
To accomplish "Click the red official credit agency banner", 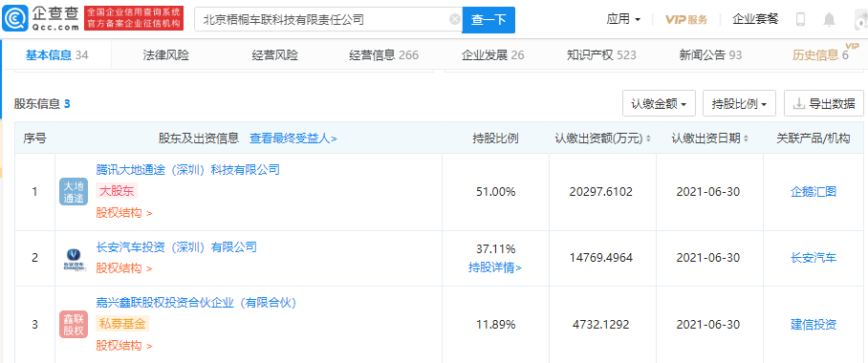I will tap(134, 19).
